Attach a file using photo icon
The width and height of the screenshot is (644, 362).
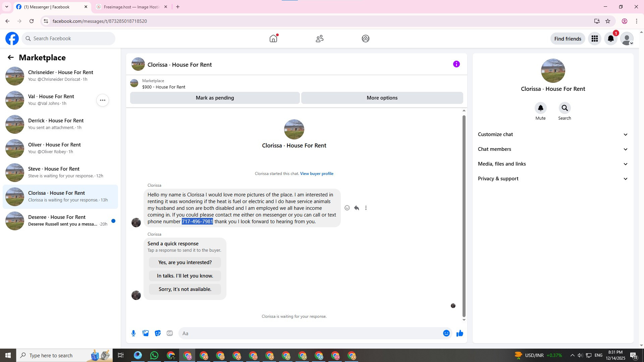click(x=146, y=333)
